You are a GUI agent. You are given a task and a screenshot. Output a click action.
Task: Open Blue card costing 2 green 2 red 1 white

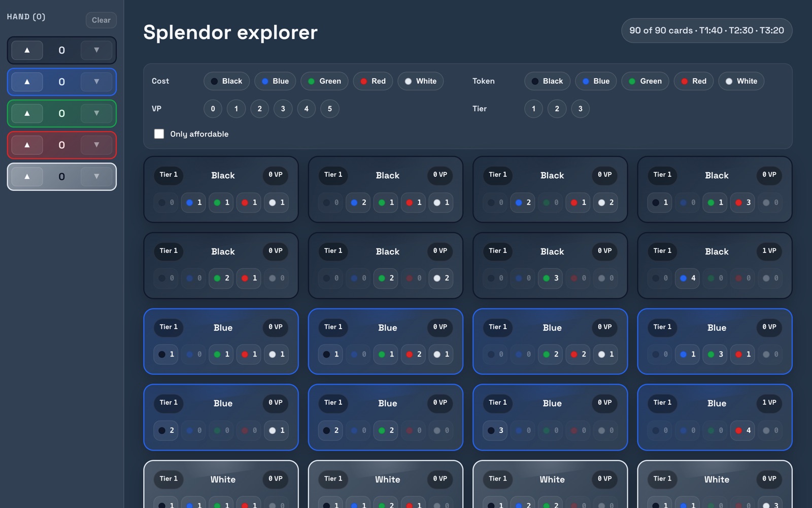point(550,341)
